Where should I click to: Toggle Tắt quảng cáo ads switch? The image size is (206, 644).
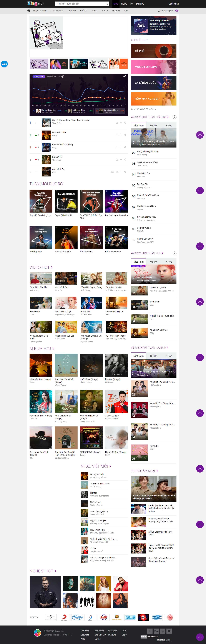click(166, 10)
